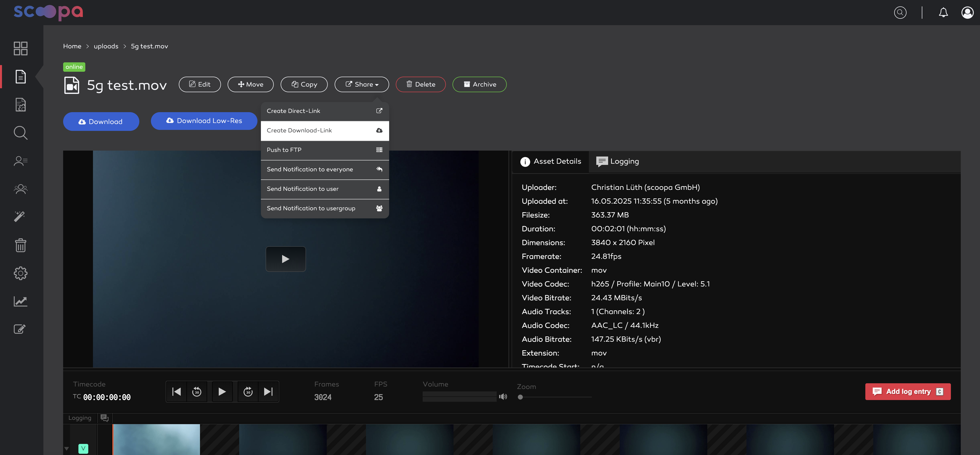Go to uploads in the breadcrumb
This screenshot has width=980, height=455.
point(106,46)
